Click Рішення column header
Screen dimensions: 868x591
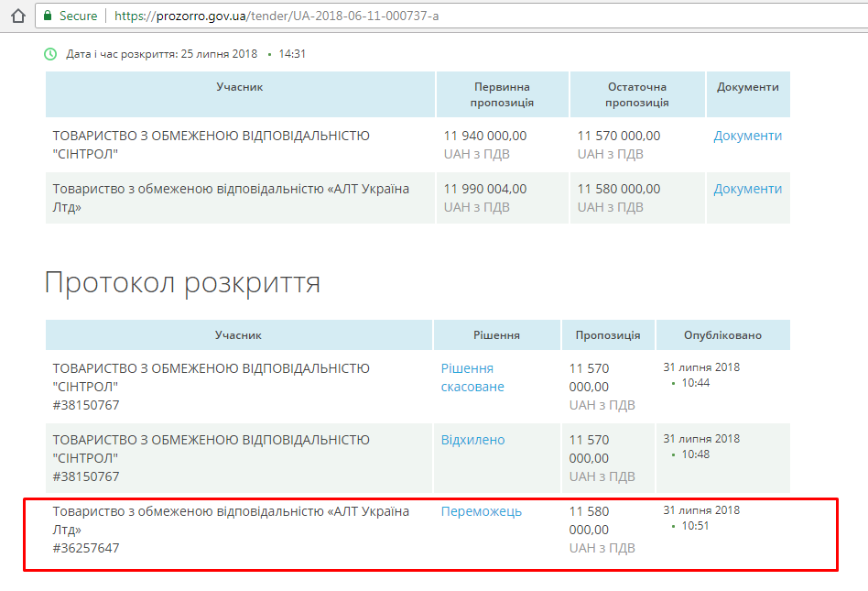coord(496,335)
